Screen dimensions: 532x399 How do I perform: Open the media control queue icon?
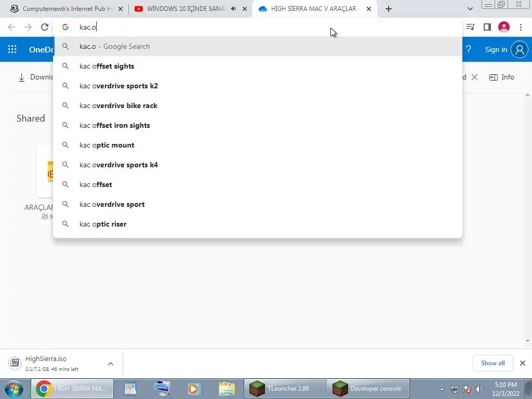pos(470,27)
